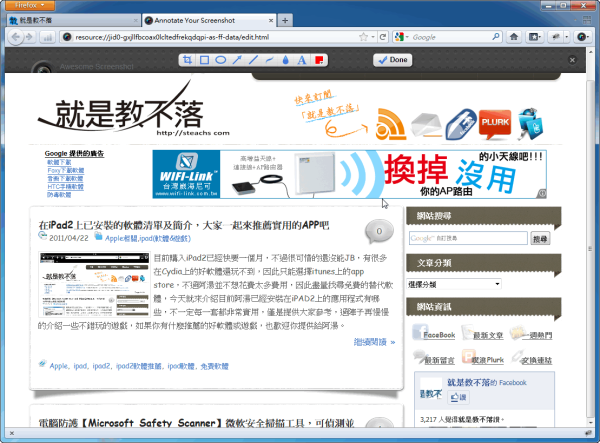Screen dimensions: 600x443
Task: Click the search magnifier icon
Action: [x=496, y=37]
